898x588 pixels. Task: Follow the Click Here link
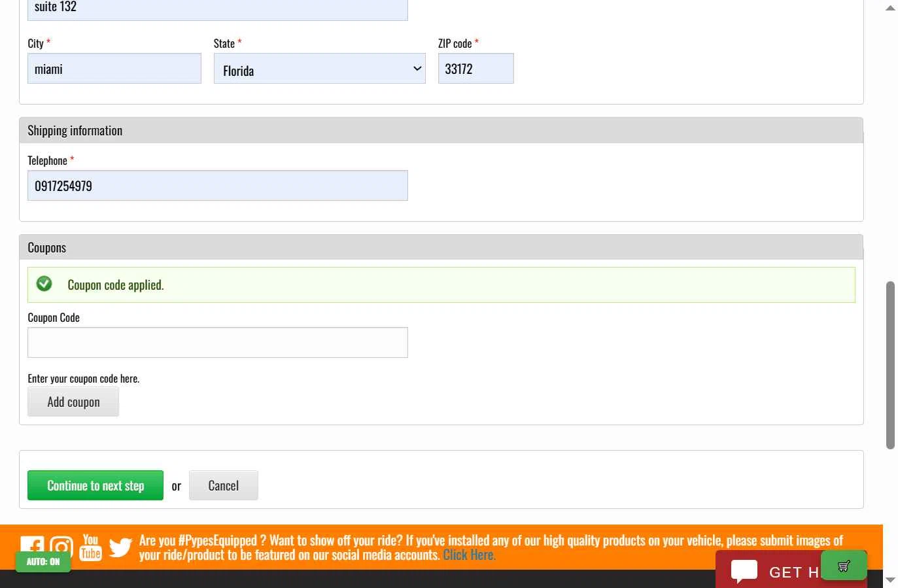[470, 555]
